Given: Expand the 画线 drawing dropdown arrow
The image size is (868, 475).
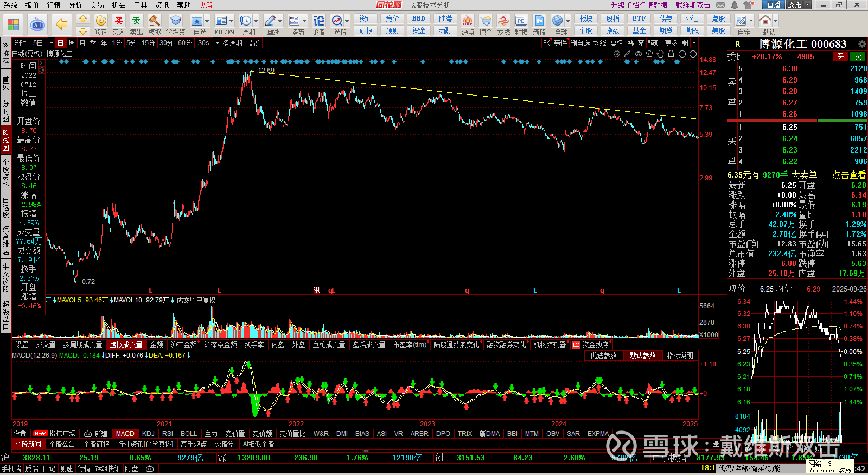Looking at the screenshot, I should tap(280, 21).
